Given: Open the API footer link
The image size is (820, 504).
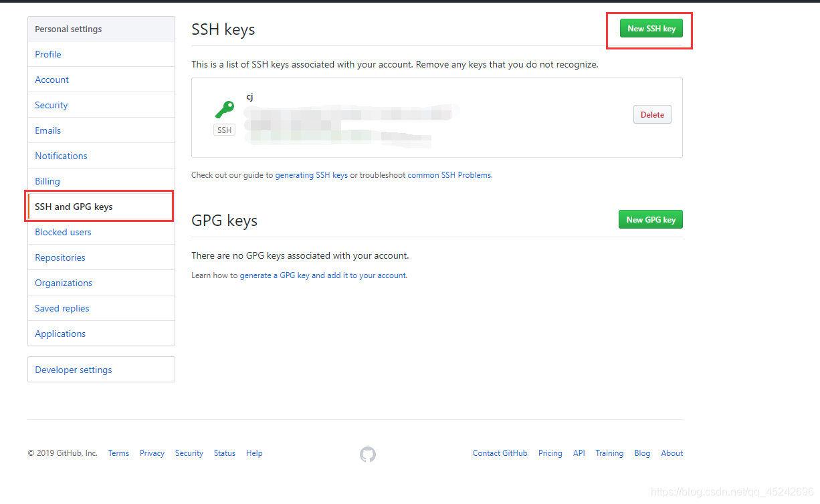Looking at the screenshot, I should click(579, 453).
